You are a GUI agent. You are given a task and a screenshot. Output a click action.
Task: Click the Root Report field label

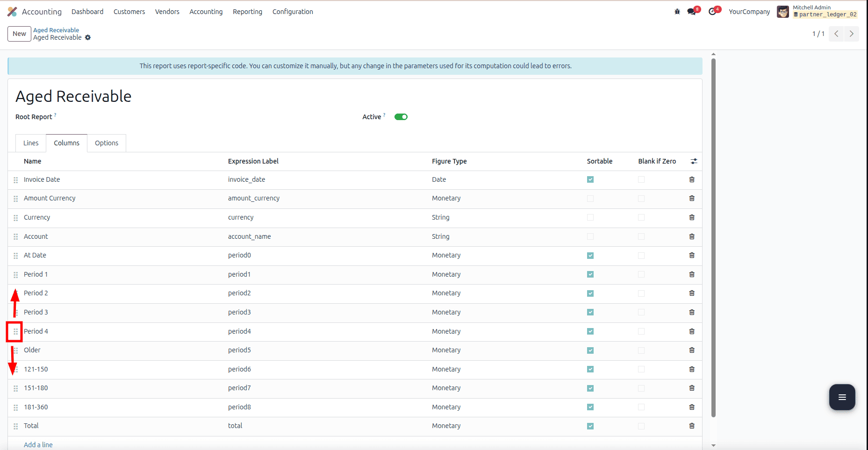(34, 117)
